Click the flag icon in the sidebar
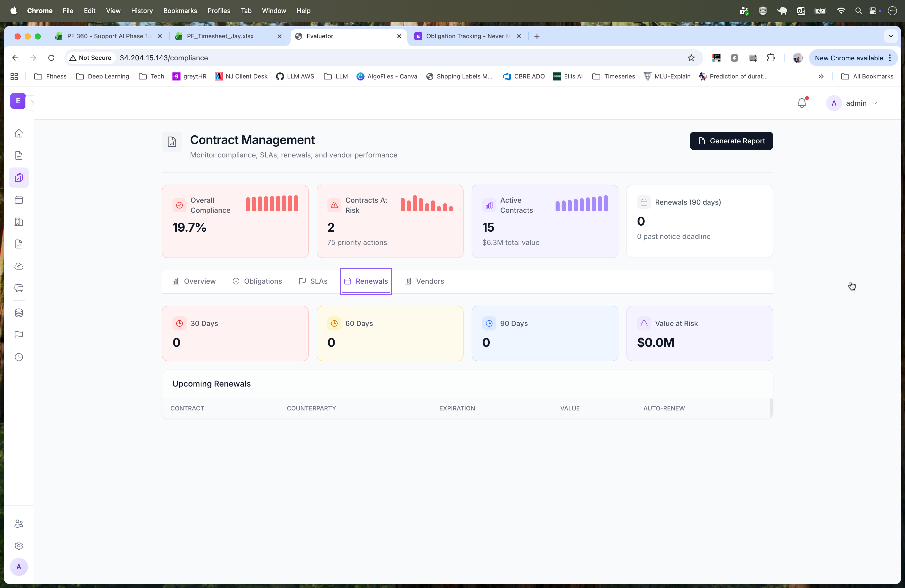 click(19, 335)
